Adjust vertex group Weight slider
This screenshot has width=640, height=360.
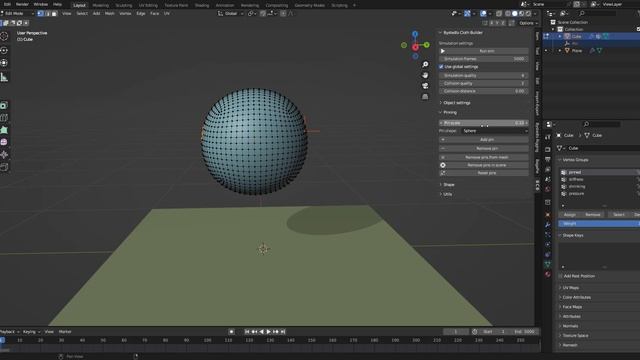coord(599,224)
